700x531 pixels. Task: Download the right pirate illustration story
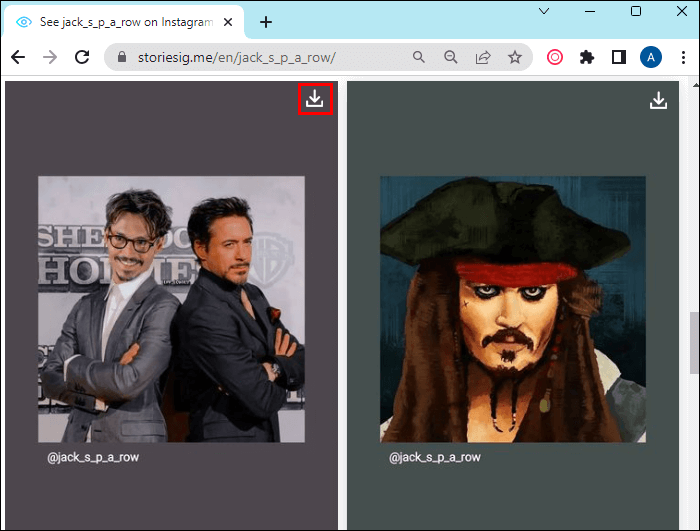(658, 100)
